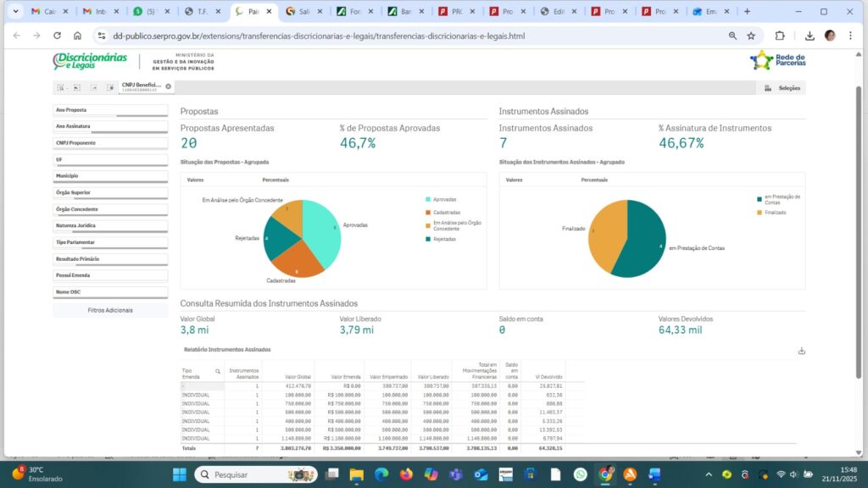This screenshot has height=488, width=868.
Task: Click the smart search icon in selection toolbar
Action: [61, 87]
